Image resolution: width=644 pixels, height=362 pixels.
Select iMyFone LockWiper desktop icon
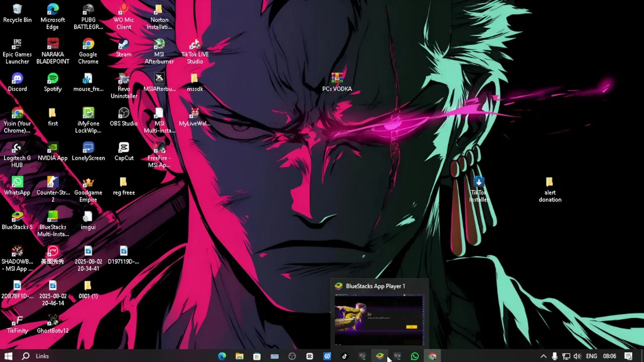pyautogui.click(x=88, y=121)
